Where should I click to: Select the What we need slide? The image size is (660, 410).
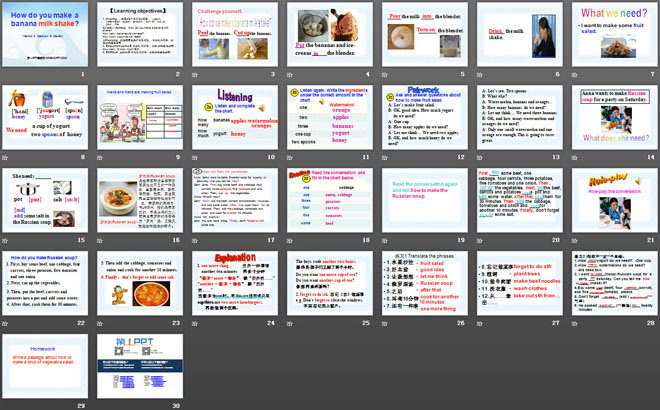(x=610, y=37)
